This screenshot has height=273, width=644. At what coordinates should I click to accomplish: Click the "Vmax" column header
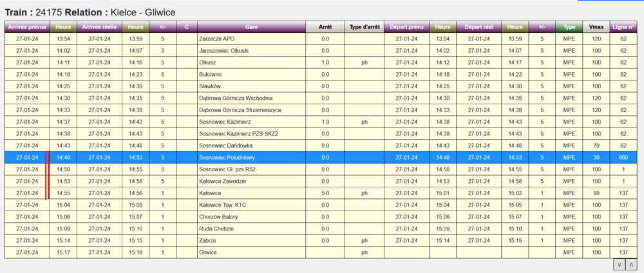click(x=596, y=27)
